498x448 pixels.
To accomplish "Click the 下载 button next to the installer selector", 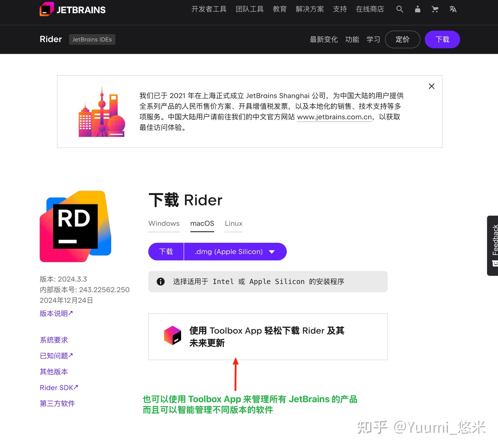I will [166, 252].
